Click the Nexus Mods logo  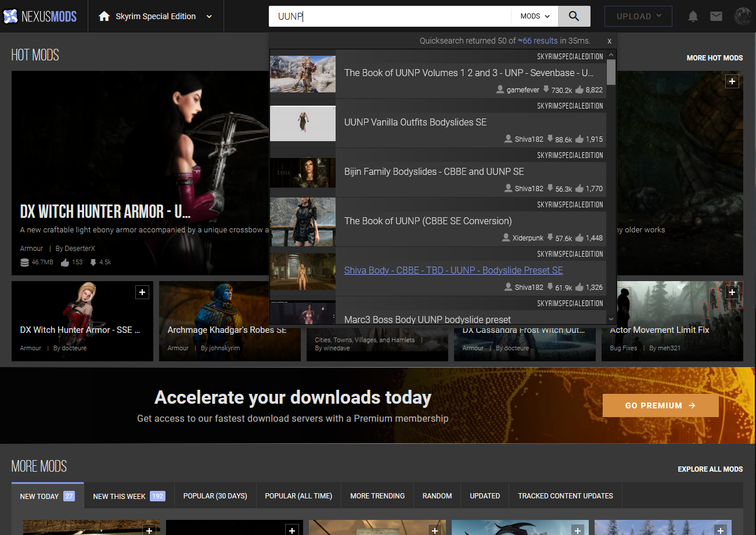coord(39,16)
